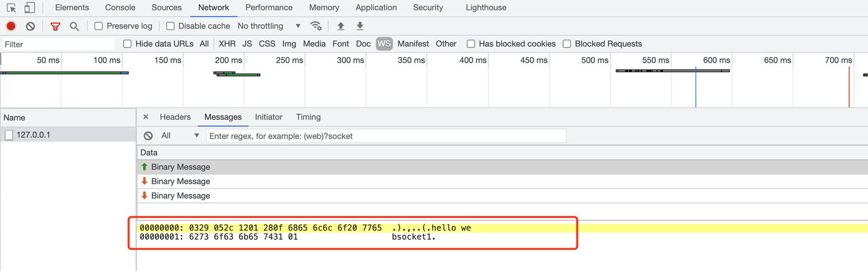Viewport: 868px width, 271px height.
Task: Enable the Preserve log checkbox
Action: 99,26
